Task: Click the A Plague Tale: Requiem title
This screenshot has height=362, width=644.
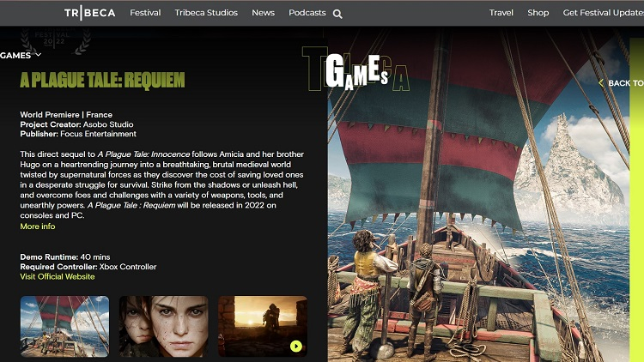Action: tap(102, 81)
